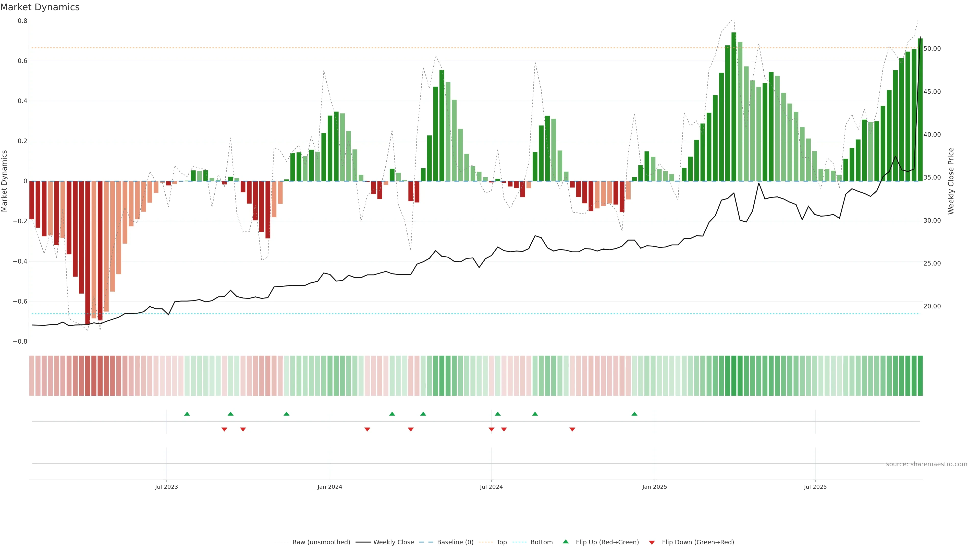980x551 pixels.
Task: Click the Market Dynamics chart title
Action: coord(40,7)
